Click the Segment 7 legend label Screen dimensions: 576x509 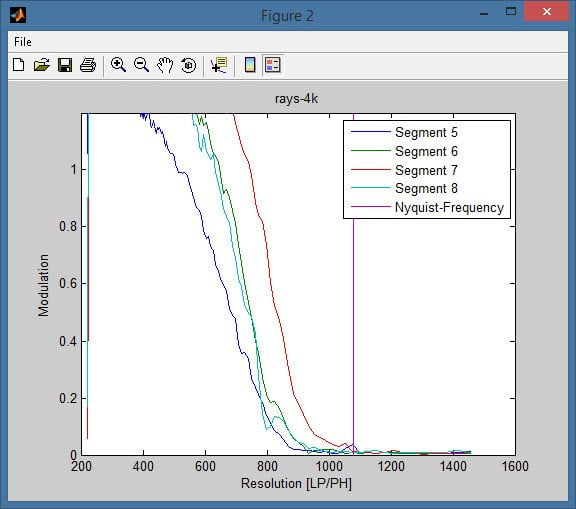point(426,170)
